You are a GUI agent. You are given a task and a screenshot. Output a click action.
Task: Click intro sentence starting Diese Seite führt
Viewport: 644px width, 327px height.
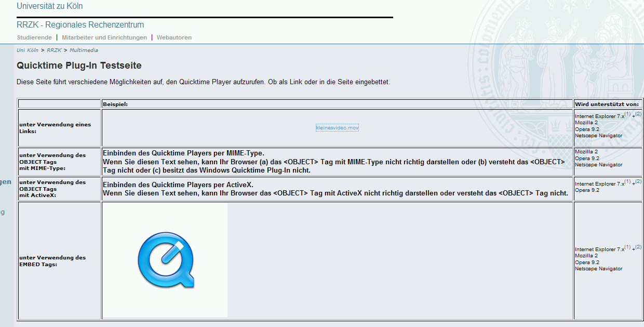pyautogui.click(x=203, y=82)
